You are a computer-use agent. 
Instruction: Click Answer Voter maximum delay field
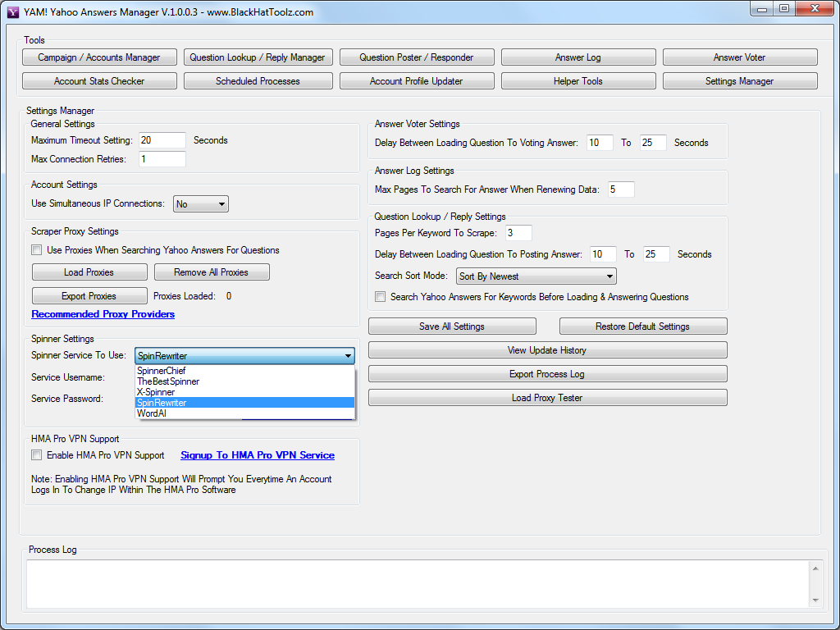point(653,143)
